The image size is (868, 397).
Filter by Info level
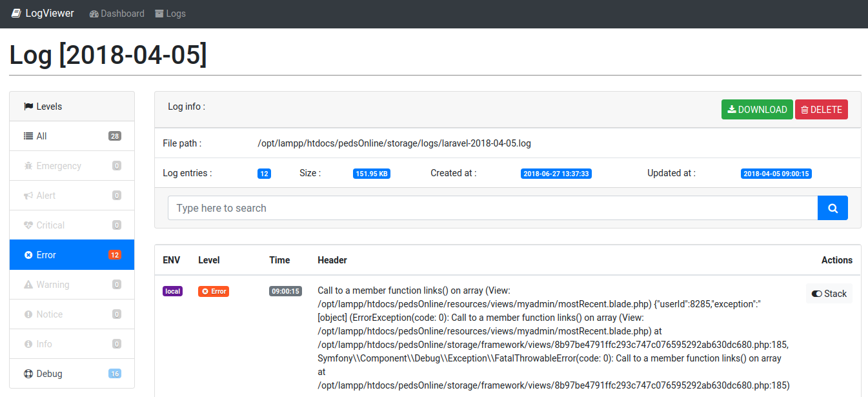click(x=72, y=344)
